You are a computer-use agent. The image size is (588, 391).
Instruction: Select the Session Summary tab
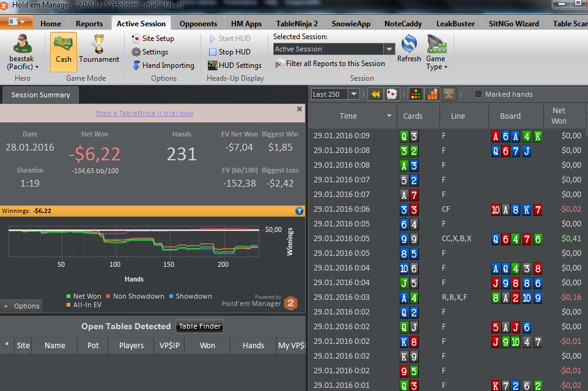click(40, 95)
